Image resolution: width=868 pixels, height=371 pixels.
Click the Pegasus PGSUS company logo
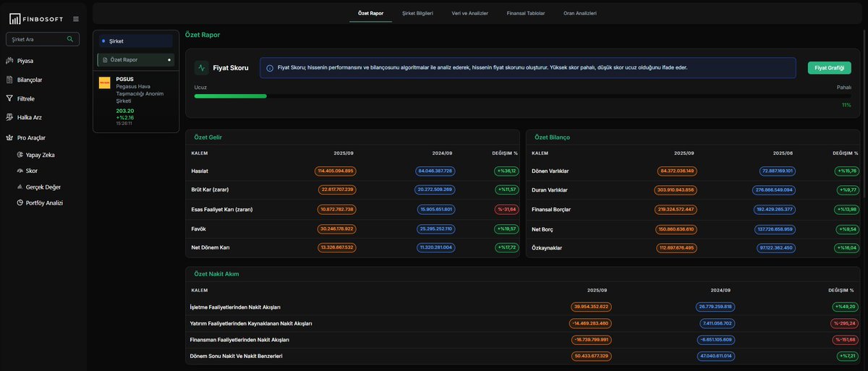tap(105, 82)
